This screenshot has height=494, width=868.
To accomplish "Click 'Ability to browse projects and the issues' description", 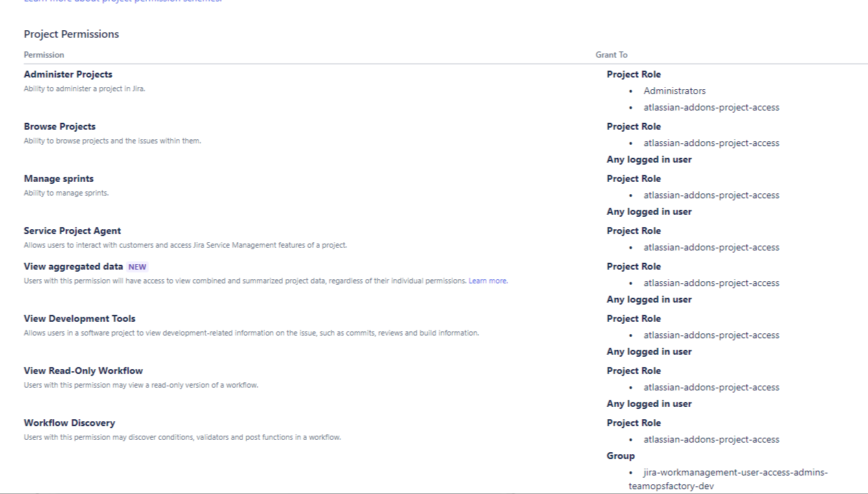I will click(x=113, y=141).
